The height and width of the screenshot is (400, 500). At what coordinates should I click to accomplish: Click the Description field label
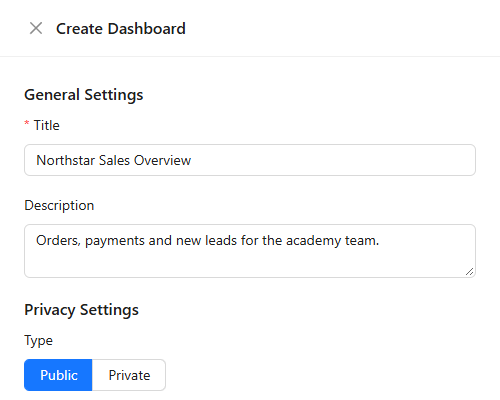pos(59,205)
